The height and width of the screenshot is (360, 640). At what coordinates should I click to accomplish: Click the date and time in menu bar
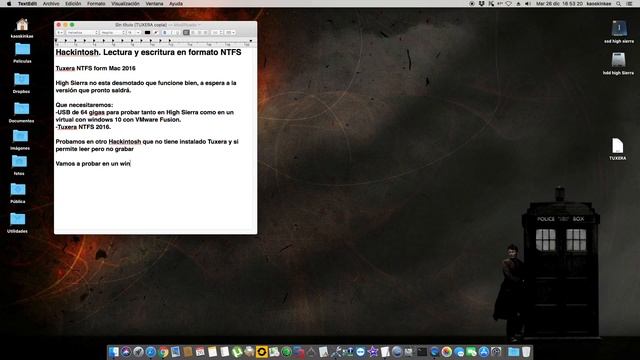coord(559,4)
